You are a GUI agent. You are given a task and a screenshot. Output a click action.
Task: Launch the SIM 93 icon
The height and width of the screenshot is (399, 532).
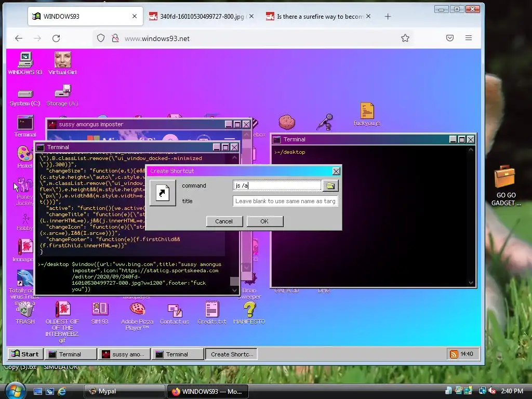[x=100, y=310]
